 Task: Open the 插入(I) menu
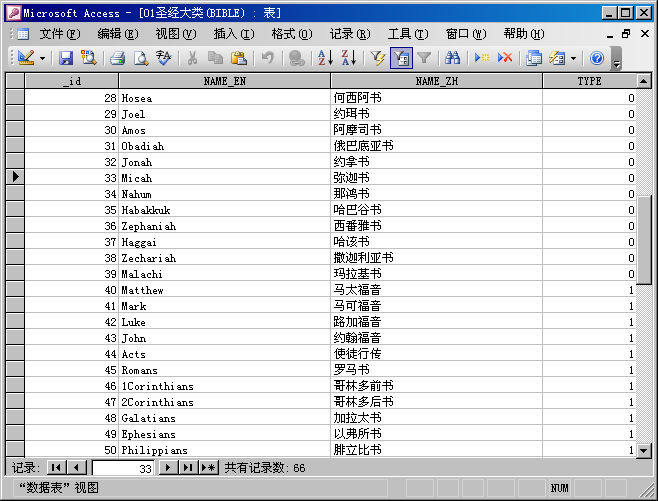[x=234, y=34]
